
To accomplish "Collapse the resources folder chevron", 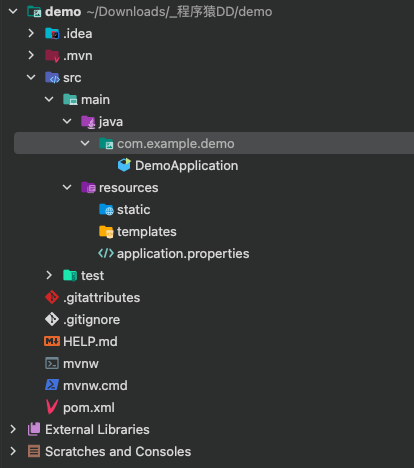I will pos(67,187).
